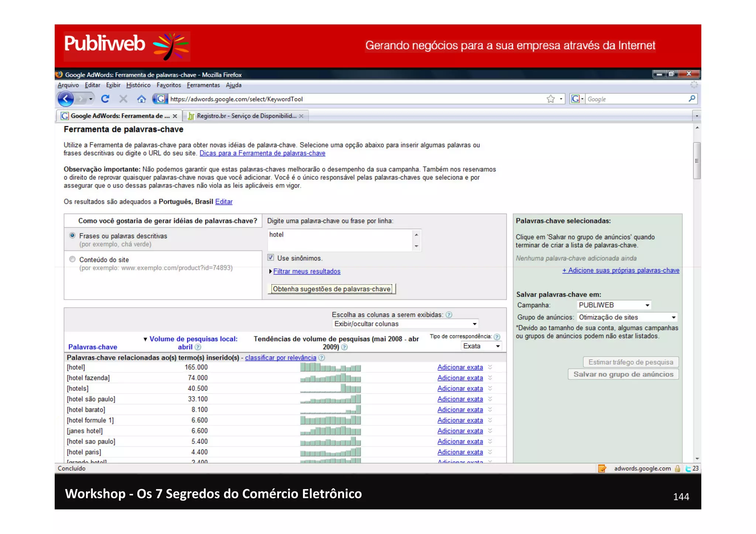The height and width of the screenshot is (534, 756).
Task: Click 'Adicionar exata' for [hotel fazenda]
Action: pos(460,378)
